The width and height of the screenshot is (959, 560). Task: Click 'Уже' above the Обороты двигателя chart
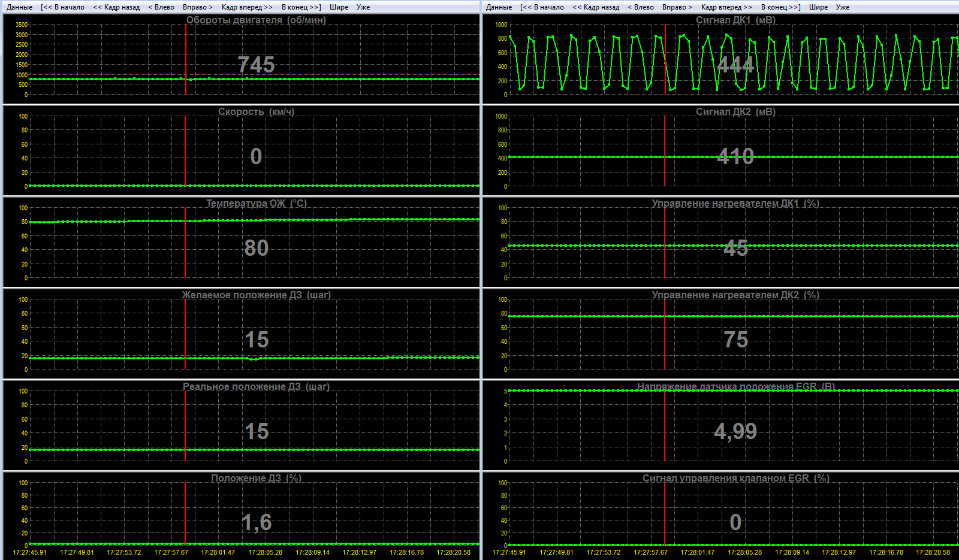[363, 7]
